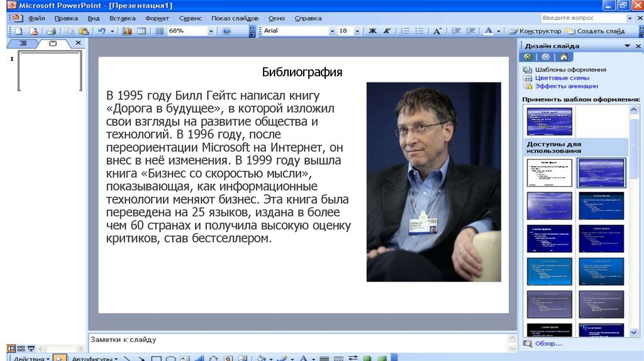Image resolution: width=644 pixels, height=361 pixels.
Task: Click the New document icon
Action: 18,31
